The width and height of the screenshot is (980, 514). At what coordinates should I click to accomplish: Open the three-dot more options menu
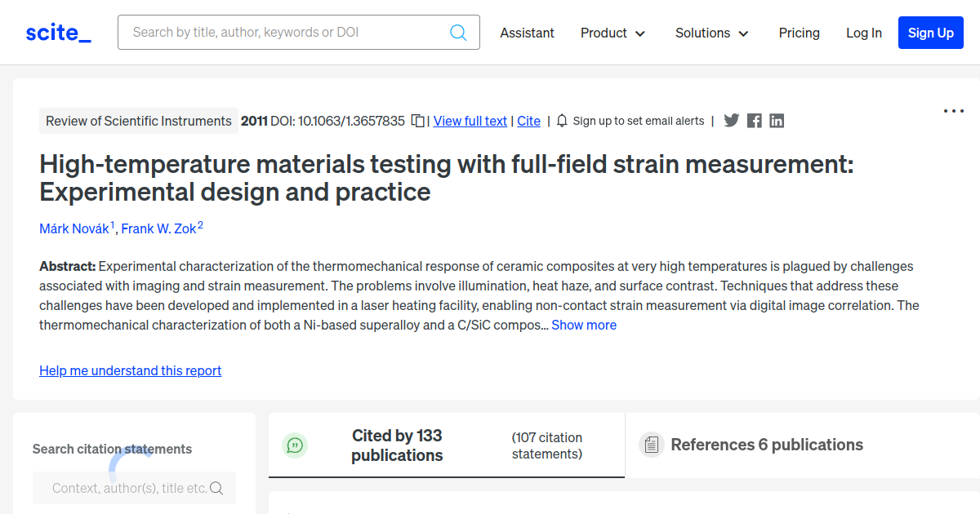(x=954, y=111)
